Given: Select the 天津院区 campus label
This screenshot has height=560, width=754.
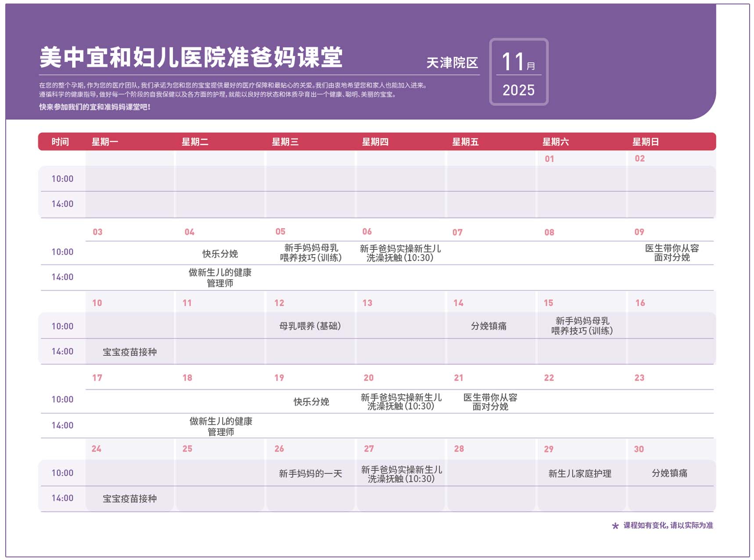Looking at the screenshot, I should click(x=452, y=63).
